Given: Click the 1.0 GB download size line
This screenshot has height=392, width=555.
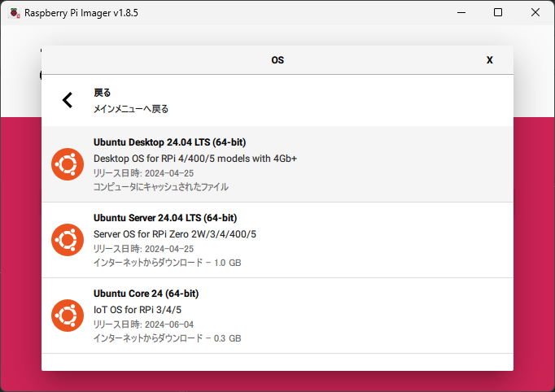Looking at the screenshot, I should click(168, 263).
